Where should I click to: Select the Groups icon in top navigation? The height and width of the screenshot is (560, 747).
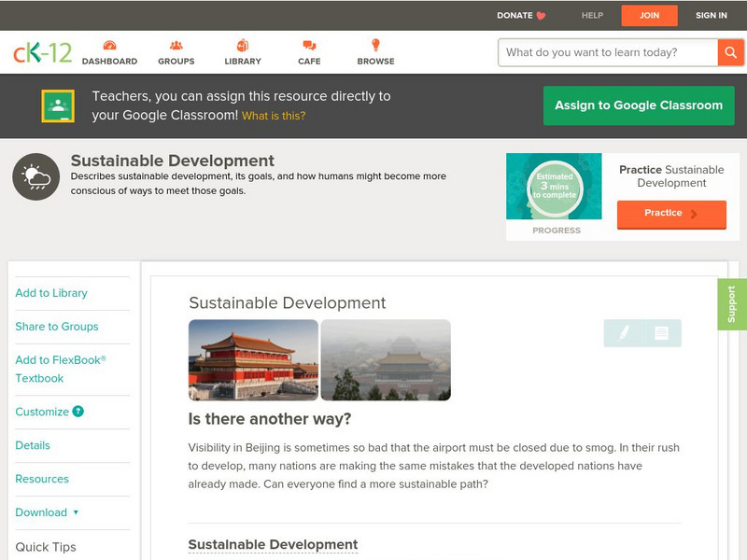coord(176,45)
